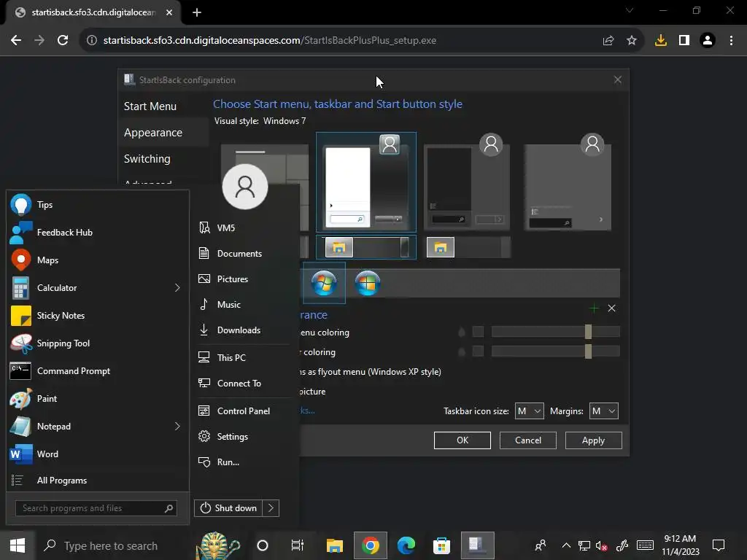Screen dimensions: 747x560
Task: Switch to Switching section in StartIsBack
Action: (x=147, y=158)
